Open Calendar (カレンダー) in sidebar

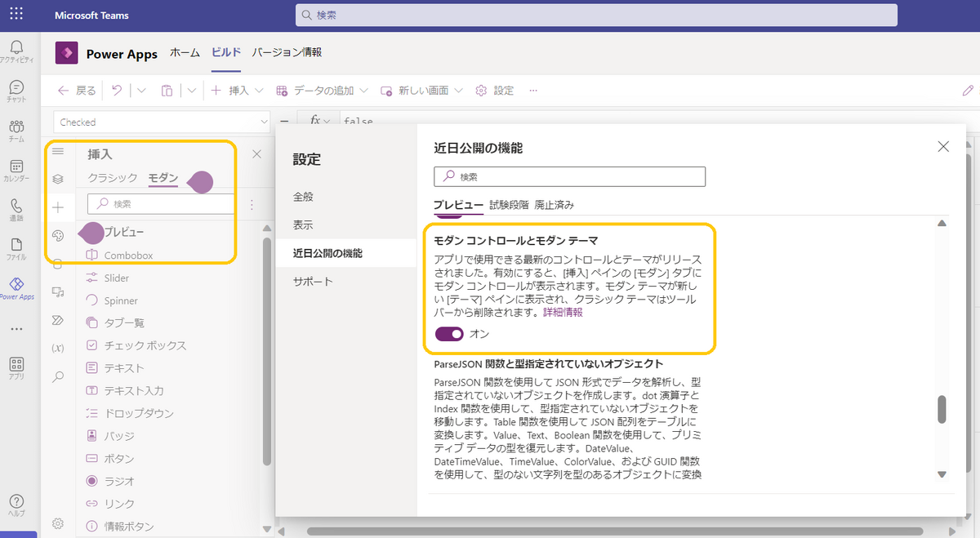[16, 171]
